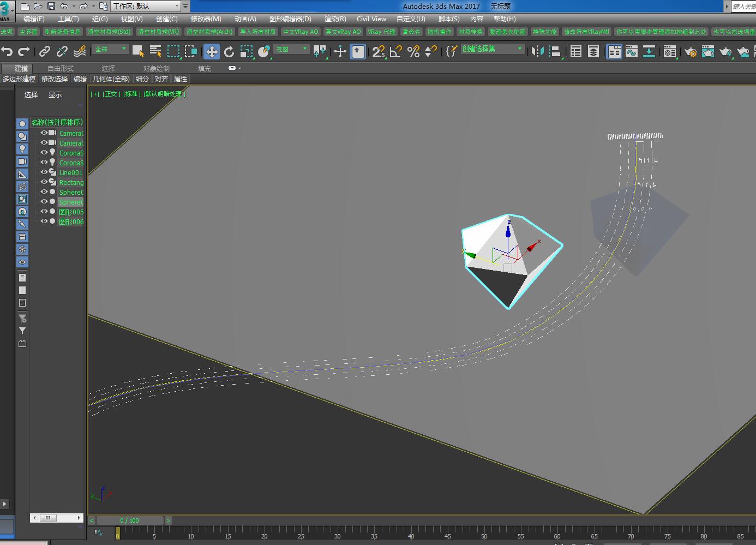Toggle the Scene Explorer button

click(x=575, y=51)
